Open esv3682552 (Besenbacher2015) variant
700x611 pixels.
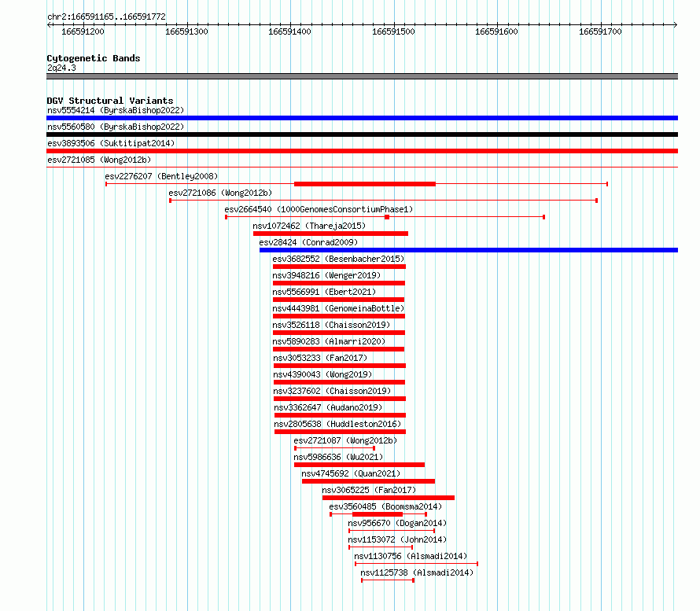(x=338, y=259)
